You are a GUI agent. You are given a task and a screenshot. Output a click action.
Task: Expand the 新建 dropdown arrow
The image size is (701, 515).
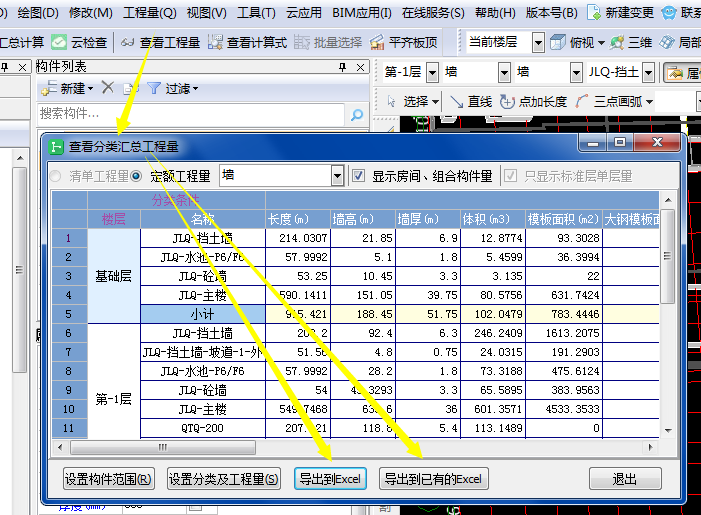(x=91, y=89)
